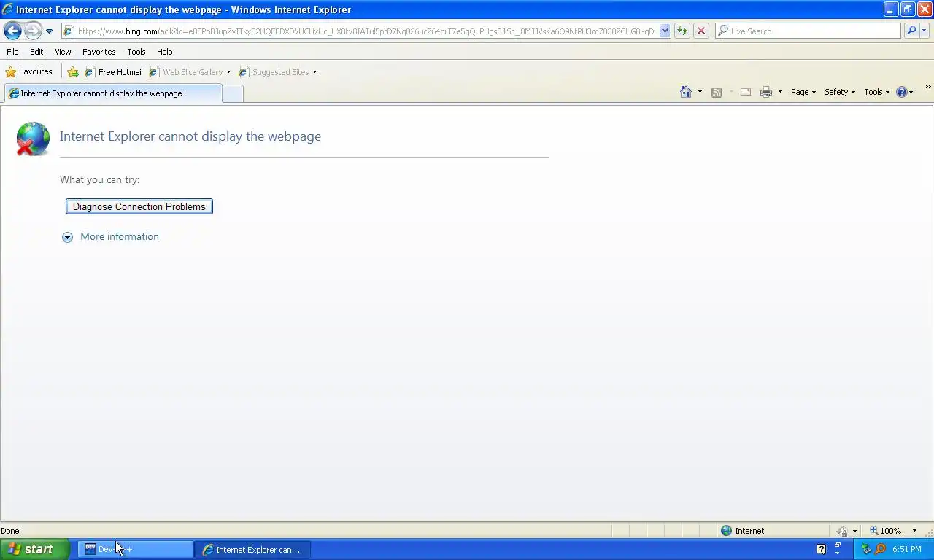
Task: Click the orange magnifier tray icon
Action: [x=880, y=549]
